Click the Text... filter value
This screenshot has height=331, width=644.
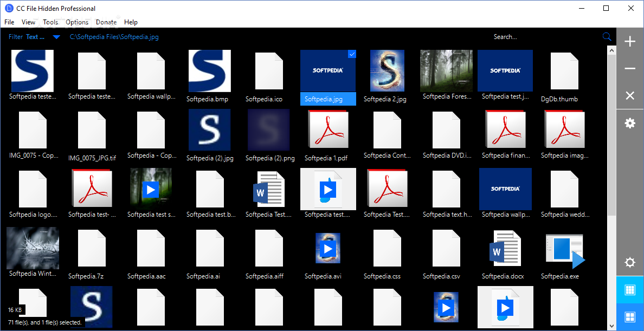35,37
